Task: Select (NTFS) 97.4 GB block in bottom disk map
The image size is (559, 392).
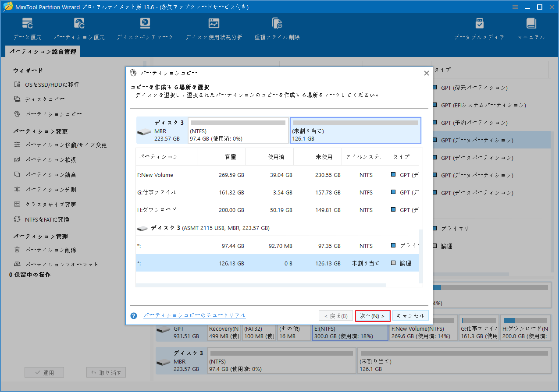Action: pos(281,361)
